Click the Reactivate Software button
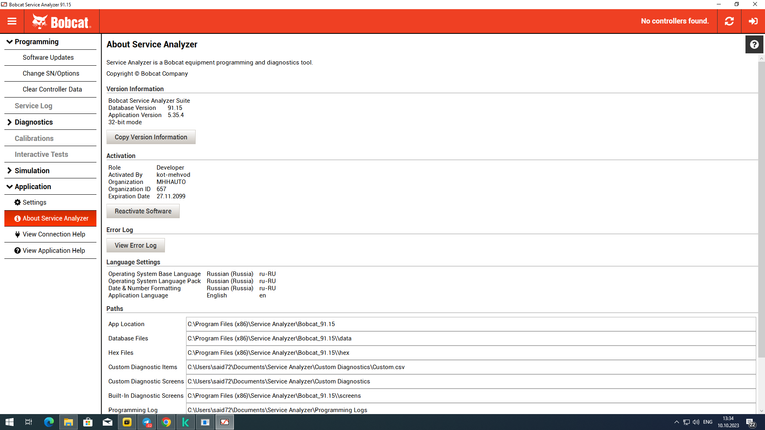The width and height of the screenshot is (765, 430). [x=143, y=211]
